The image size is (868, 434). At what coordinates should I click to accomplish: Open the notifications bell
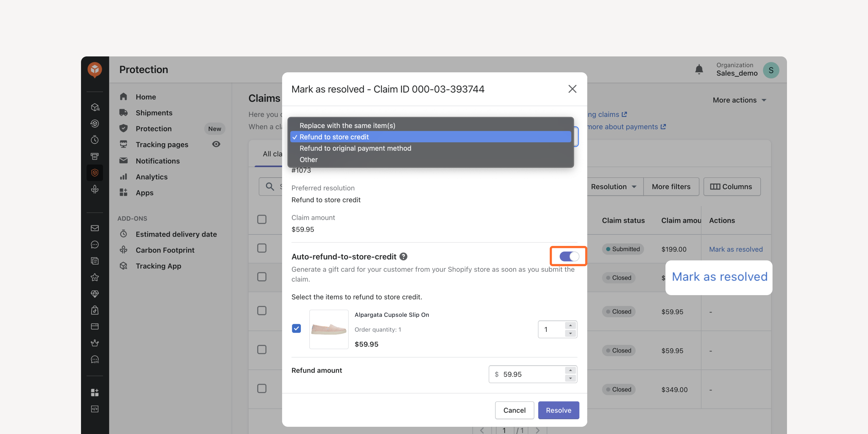(x=699, y=69)
